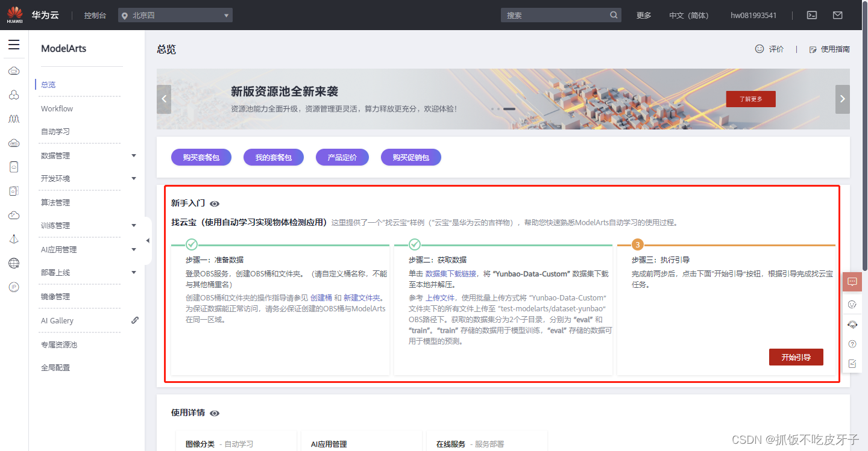868x451 pixels.
Task: Open the feedback suggestion icon on right edge
Action: tap(852, 363)
